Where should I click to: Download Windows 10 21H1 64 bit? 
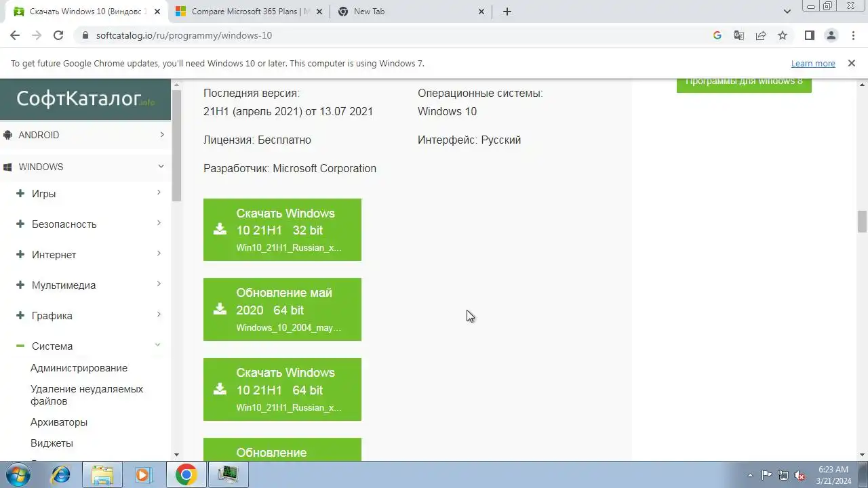pos(282,389)
